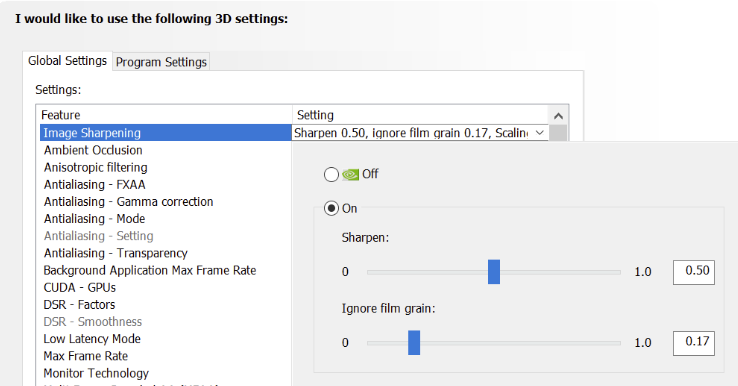This screenshot has height=386, width=738.
Task: Click the Sharpen value field showing 0.50
Action: pyautogui.click(x=694, y=272)
